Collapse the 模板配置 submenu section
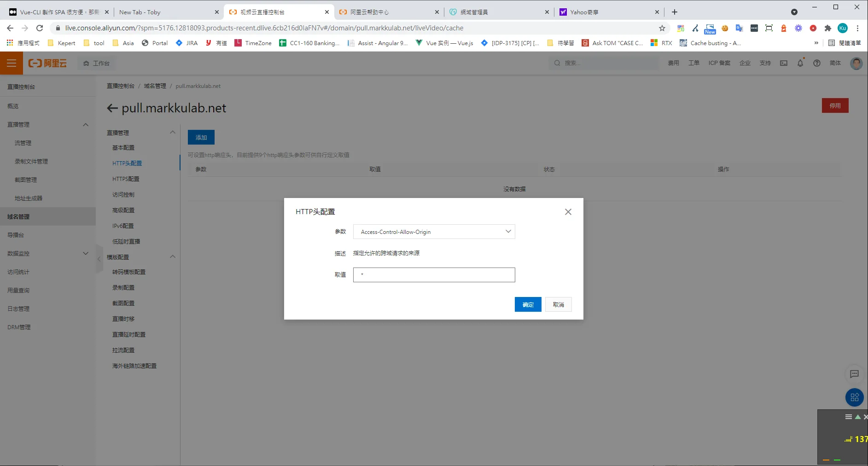Viewport: 868px width, 466px height. click(x=173, y=257)
